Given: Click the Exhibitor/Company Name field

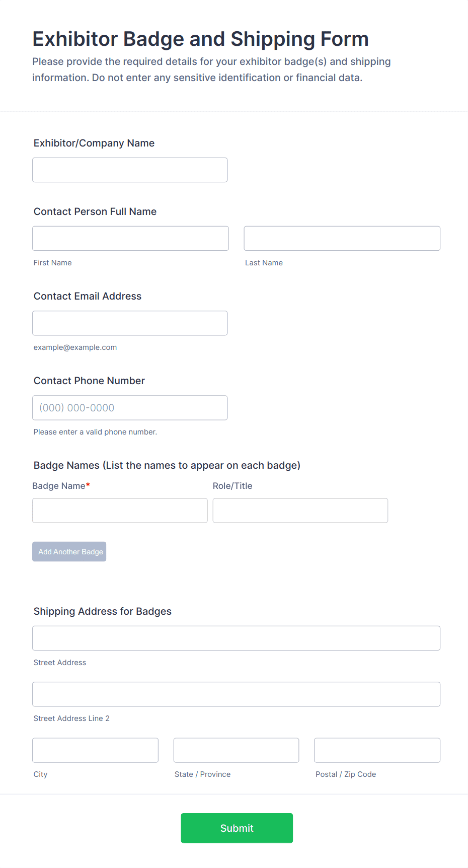Looking at the screenshot, I should point(130,170).
